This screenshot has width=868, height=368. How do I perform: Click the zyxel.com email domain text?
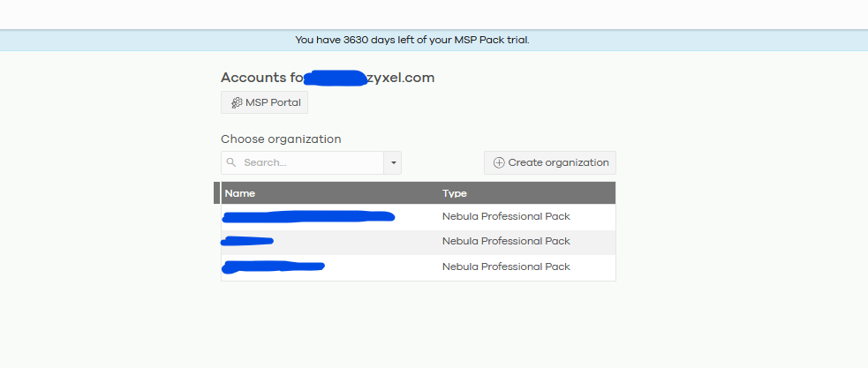[x=402, y=78]
